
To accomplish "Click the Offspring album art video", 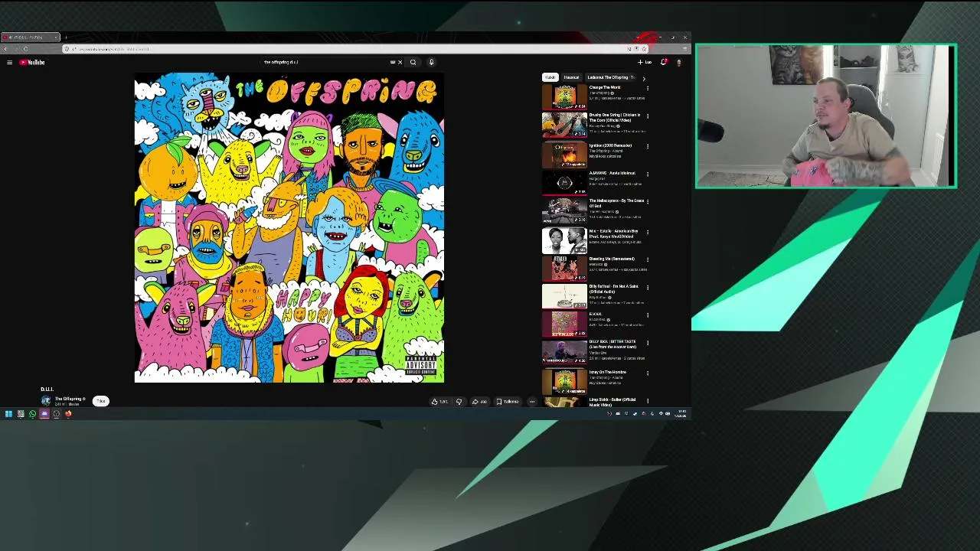I will click(x=289, y=227).
